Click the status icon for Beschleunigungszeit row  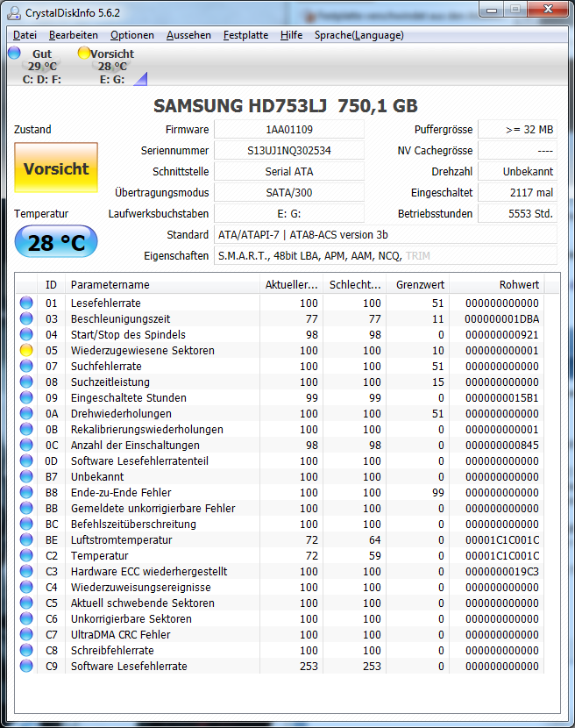click(x=26, y=318)
